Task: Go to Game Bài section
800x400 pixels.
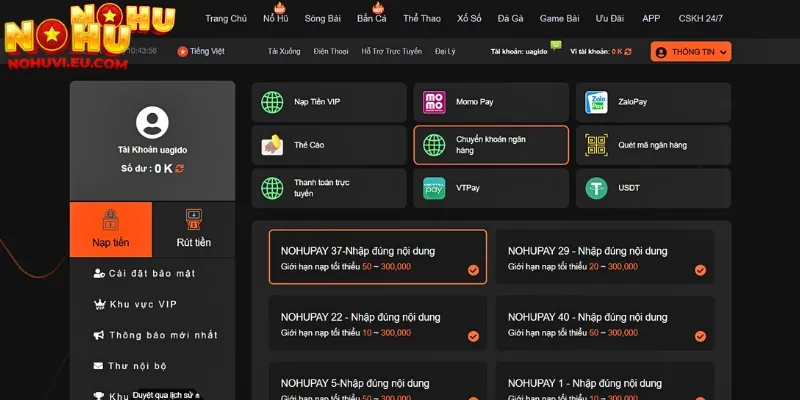Action: (559, 19)
